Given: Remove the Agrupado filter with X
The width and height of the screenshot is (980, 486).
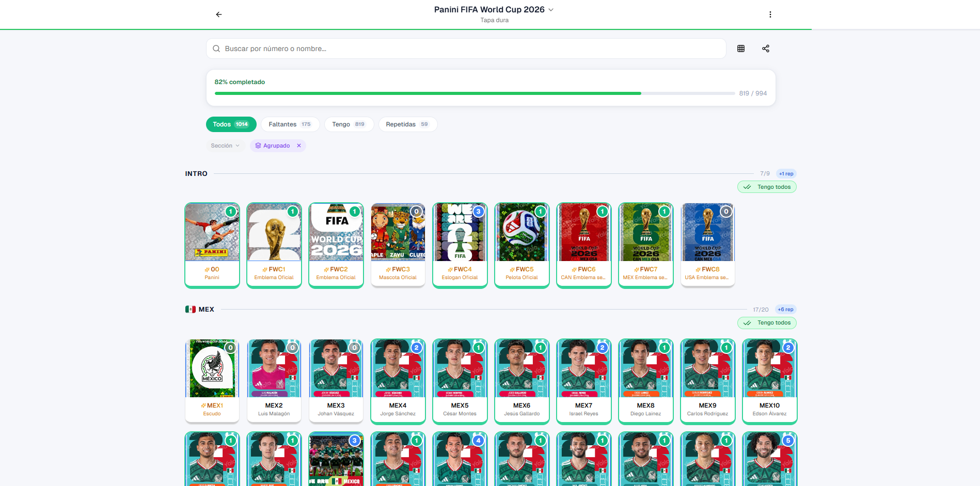Looking at the screenshot, I should tap(299, 145).
